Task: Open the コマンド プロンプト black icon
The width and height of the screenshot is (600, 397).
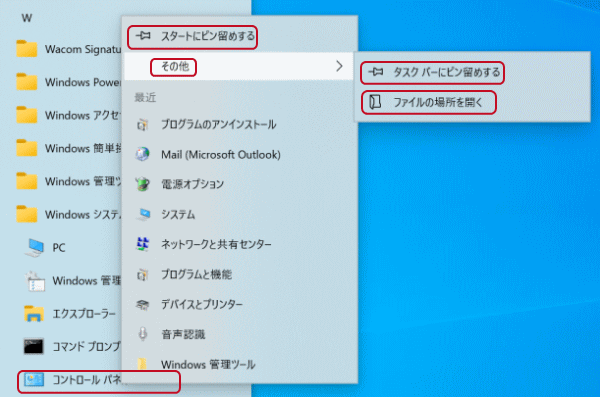Action: pyautogui.click(x=34, y=346)
